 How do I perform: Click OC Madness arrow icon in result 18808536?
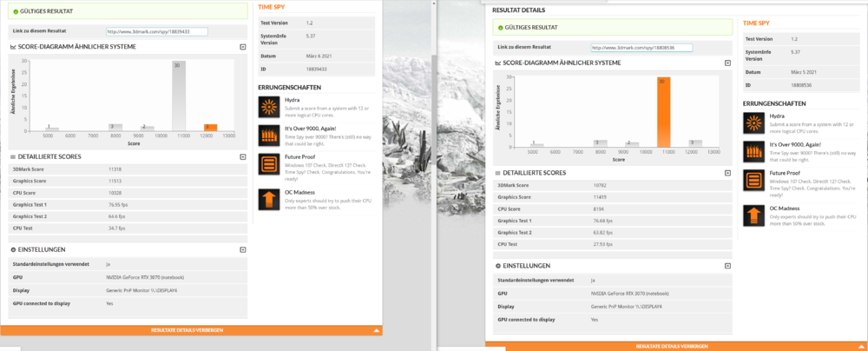(753, 215)
